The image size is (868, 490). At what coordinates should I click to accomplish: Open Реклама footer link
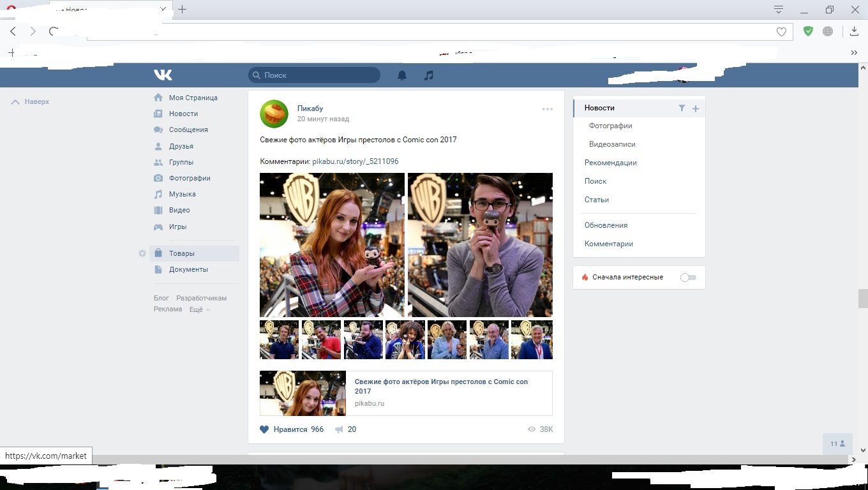tap(168, 309)
